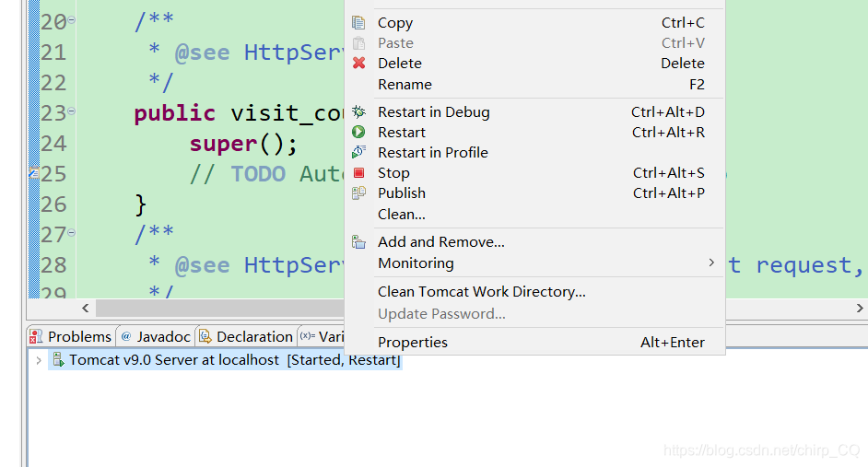Click the @see tag on line 28
The image size is (868, 467).
coord(202,265)
